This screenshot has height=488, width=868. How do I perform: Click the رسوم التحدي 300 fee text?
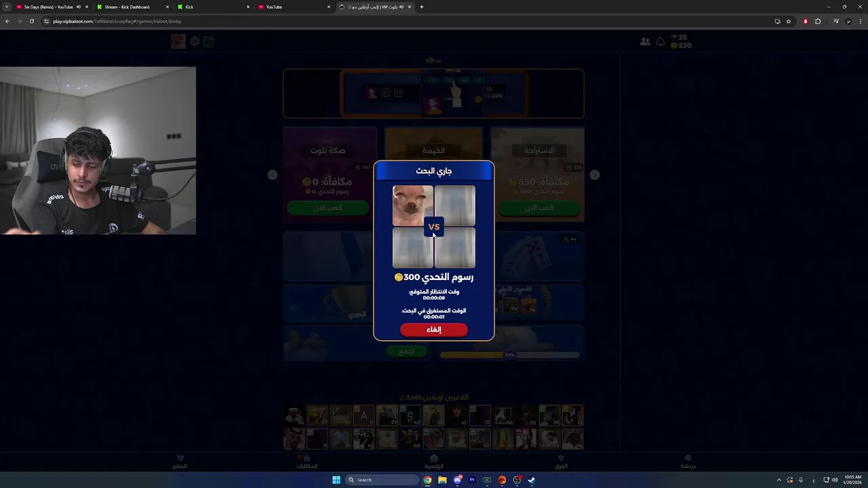434,277
